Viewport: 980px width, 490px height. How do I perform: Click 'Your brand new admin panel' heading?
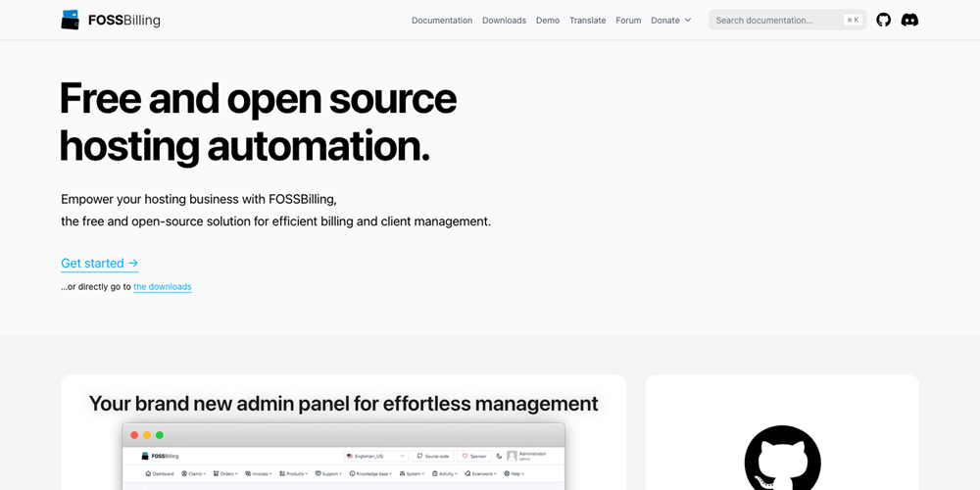(x=343, y=404)
